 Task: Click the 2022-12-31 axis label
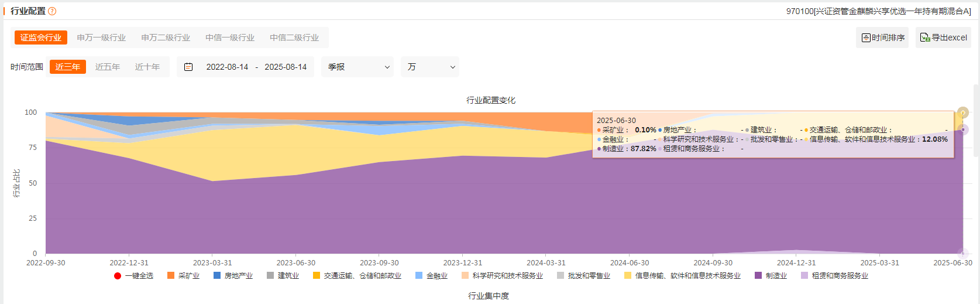tap(129, 263)
